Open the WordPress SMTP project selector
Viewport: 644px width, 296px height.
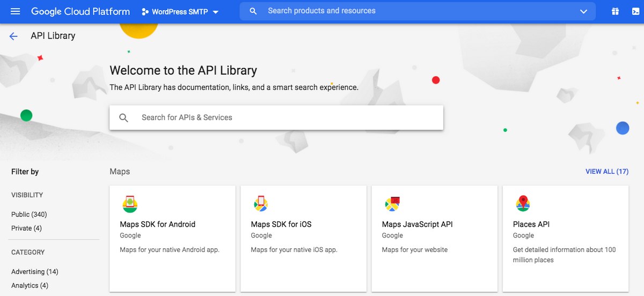[x=180, y=12]
